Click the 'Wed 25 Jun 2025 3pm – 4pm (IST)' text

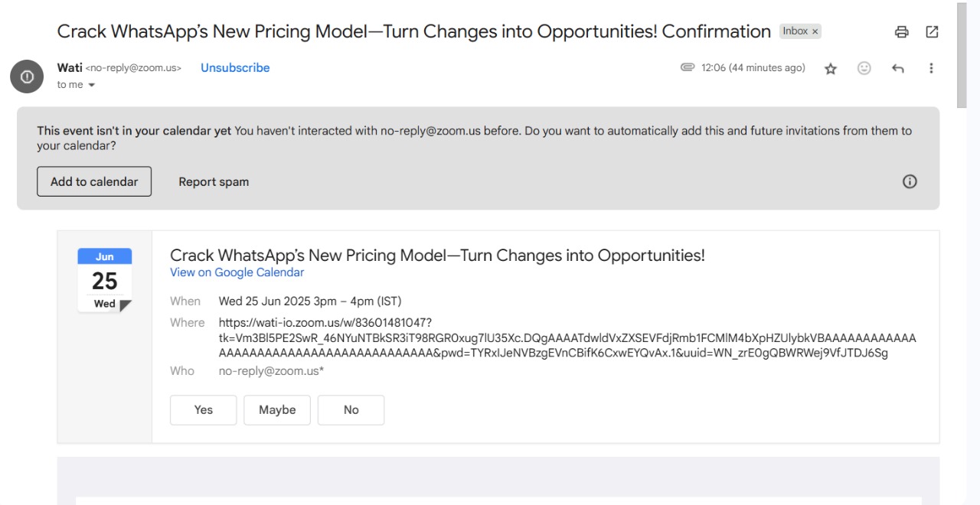(310, 301)
